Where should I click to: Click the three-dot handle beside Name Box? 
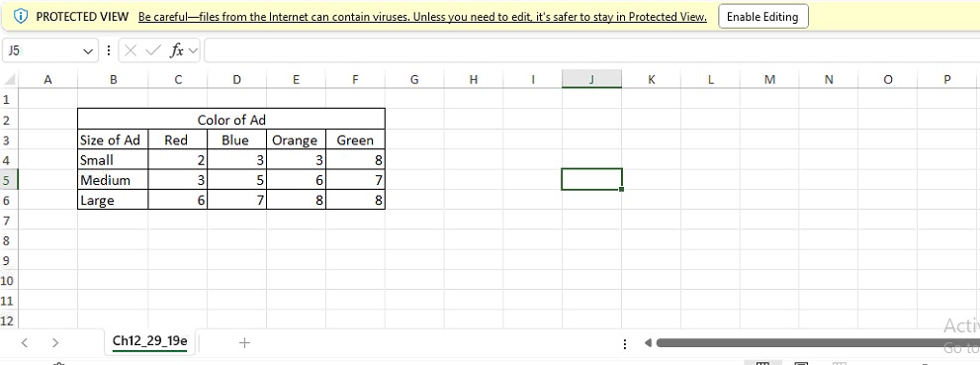tap(109, 50)
